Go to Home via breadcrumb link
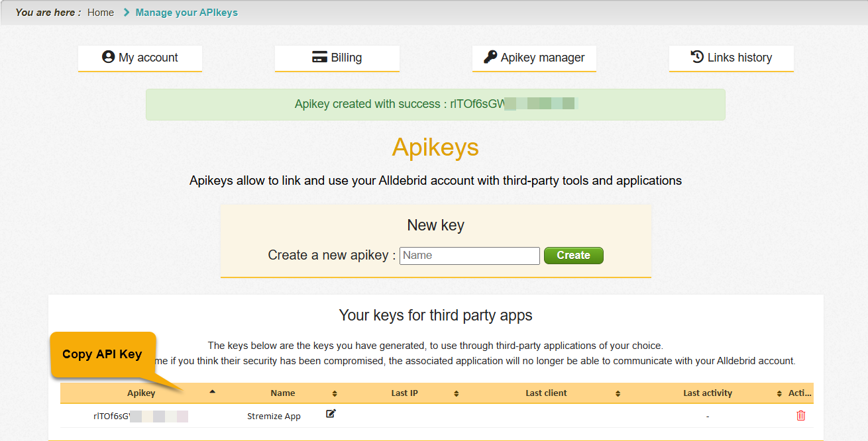Image resolution: width=868 pixels, height=441 pixels. [100, 12]
